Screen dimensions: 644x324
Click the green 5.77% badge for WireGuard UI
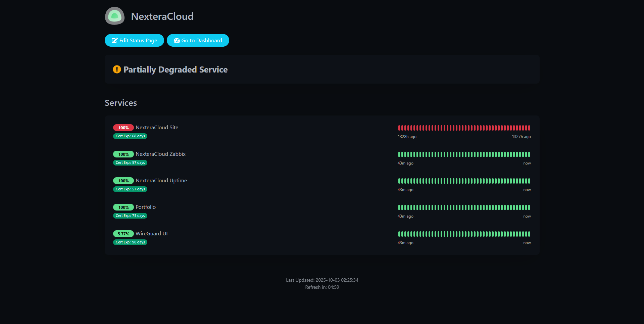(123, 234)
